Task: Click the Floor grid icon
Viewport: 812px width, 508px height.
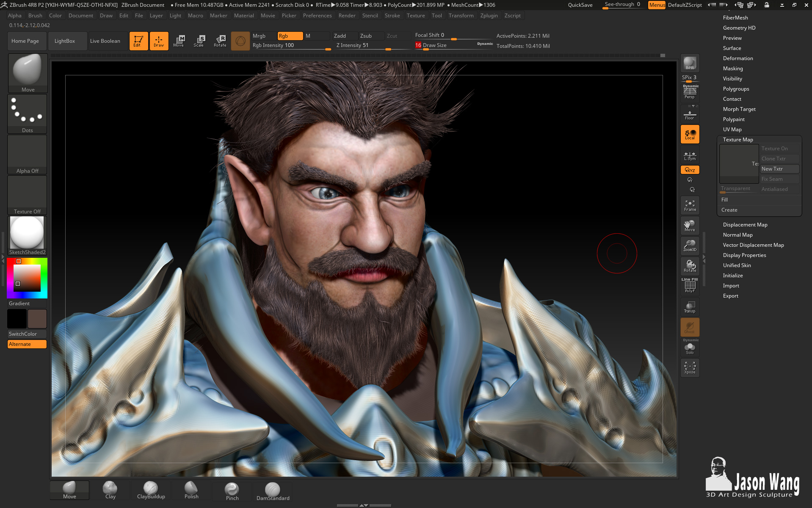Action: [x=690, y=115]
